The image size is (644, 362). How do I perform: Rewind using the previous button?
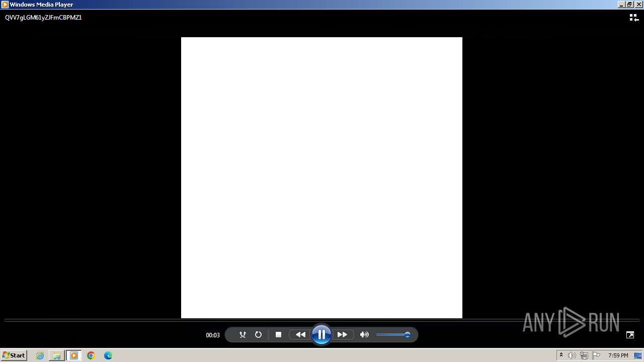click(x=300, y=334)
